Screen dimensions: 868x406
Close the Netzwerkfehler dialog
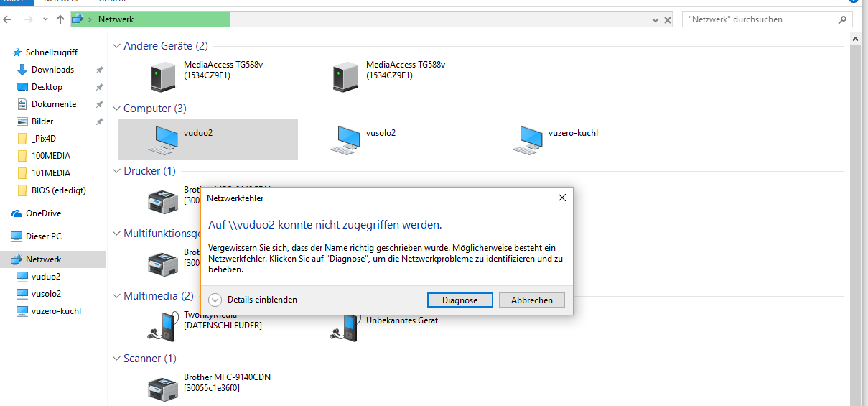561,198
